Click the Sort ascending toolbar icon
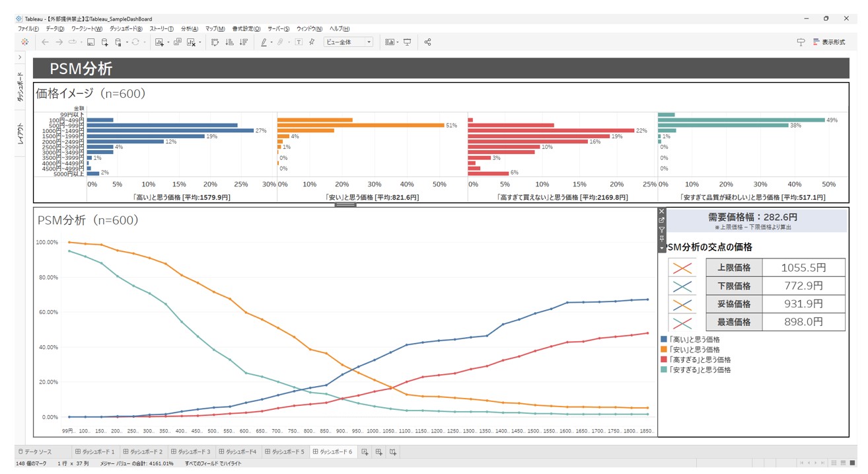 pyautogui.click(x=229, y=42)
